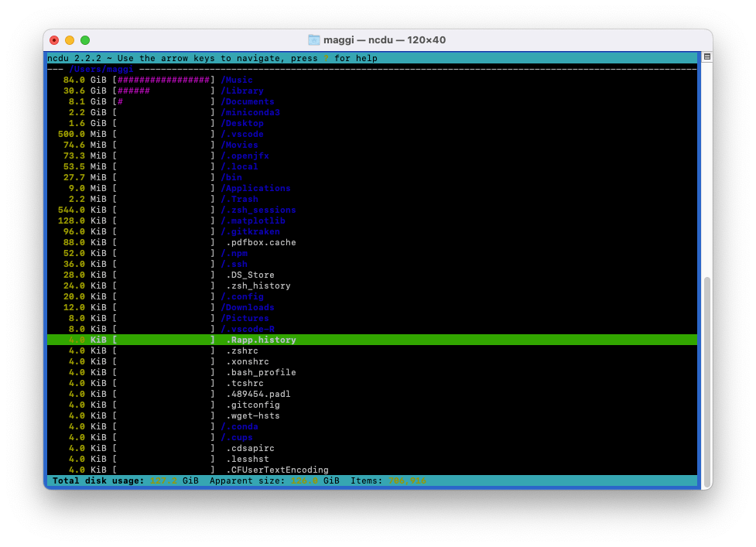Select the .zsh_history file line
The height and width of the screenshot is (547, 756).
click(258, 285)
